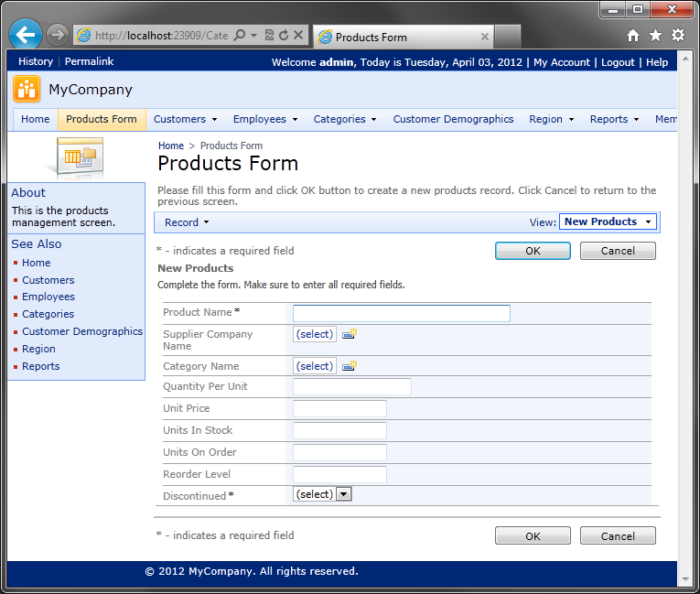Click the Unit Price input field
Screen dimensions: 700x594
(339, 408)
